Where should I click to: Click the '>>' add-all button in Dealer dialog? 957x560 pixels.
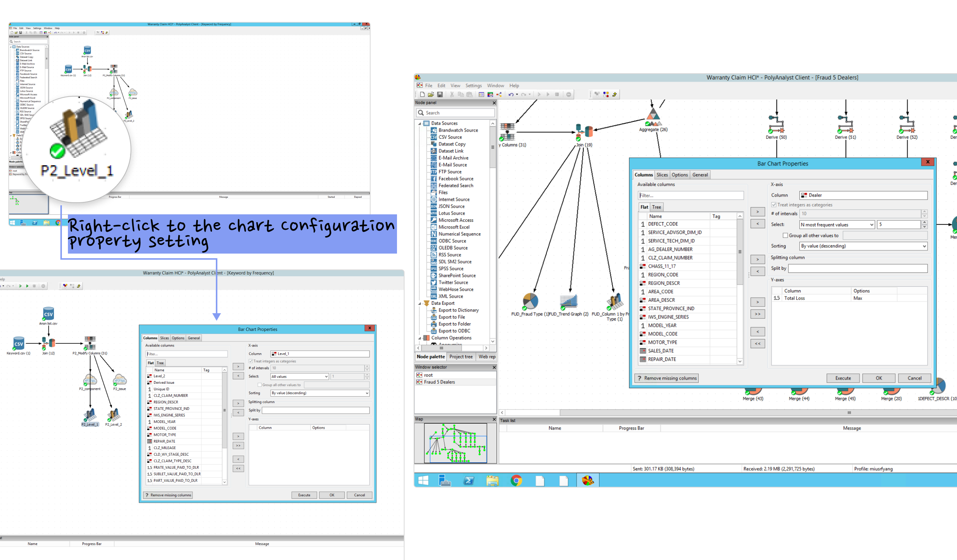(x=757, y=314)
